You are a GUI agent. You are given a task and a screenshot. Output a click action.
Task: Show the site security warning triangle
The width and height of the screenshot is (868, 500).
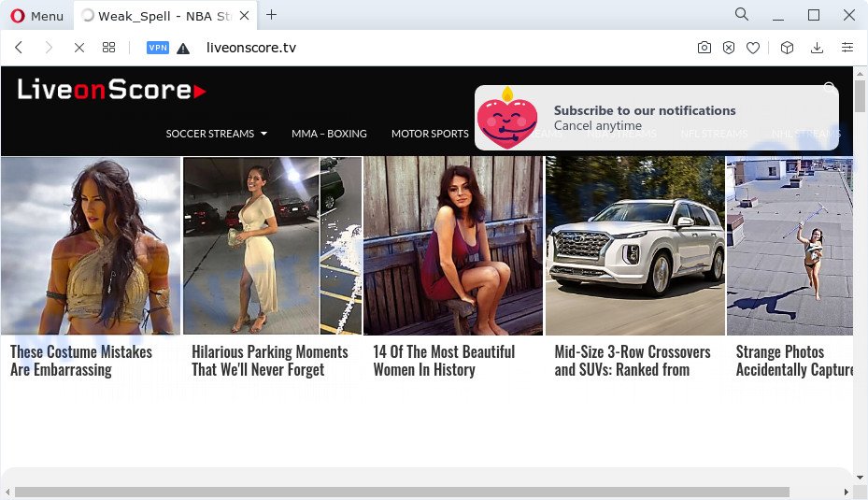183,49
